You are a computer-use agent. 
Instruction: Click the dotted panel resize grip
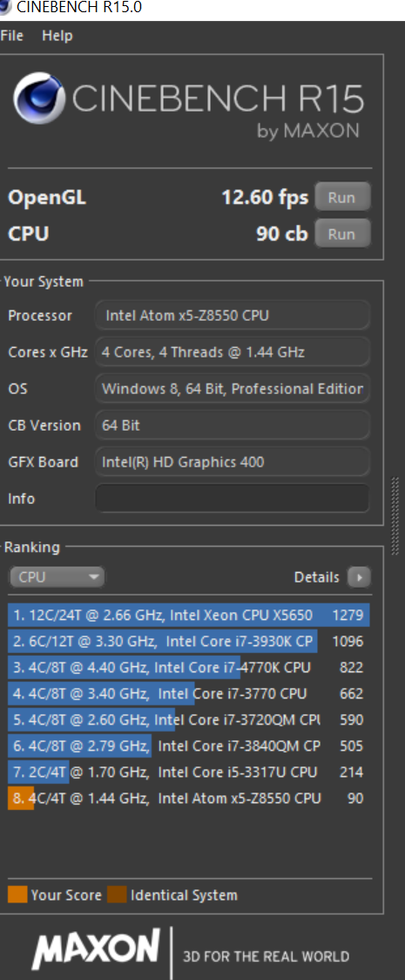395,516
